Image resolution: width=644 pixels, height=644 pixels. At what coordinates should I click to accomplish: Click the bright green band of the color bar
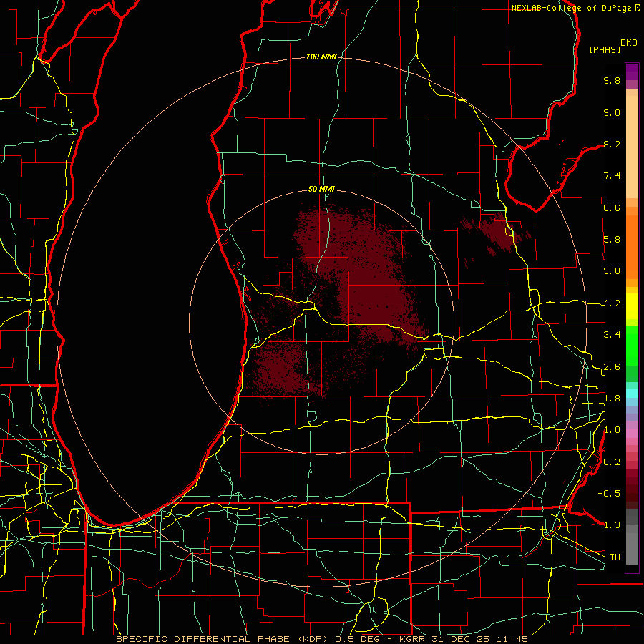point(632,345)
